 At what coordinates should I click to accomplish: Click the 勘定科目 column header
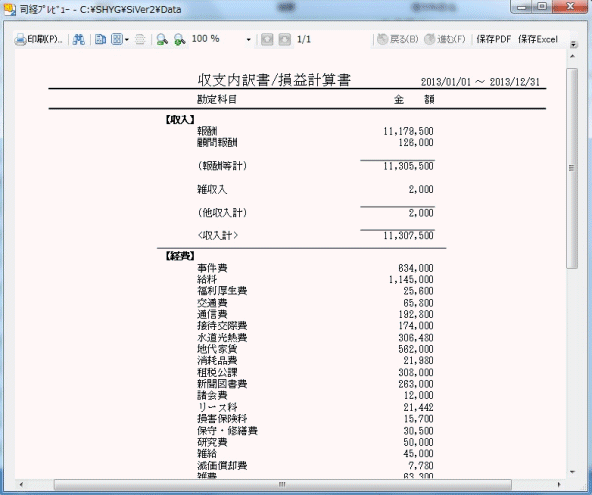[217, 99]
